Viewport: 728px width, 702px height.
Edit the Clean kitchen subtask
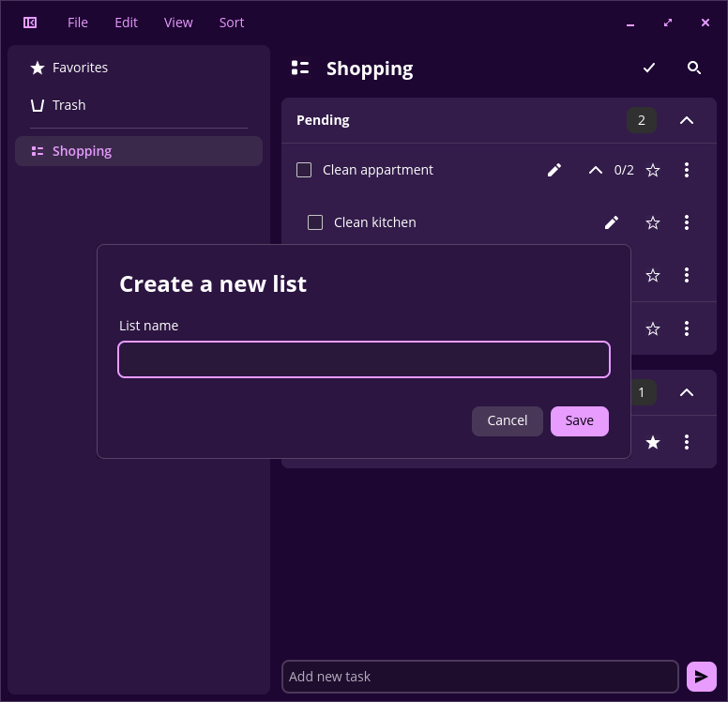point(612,222)
